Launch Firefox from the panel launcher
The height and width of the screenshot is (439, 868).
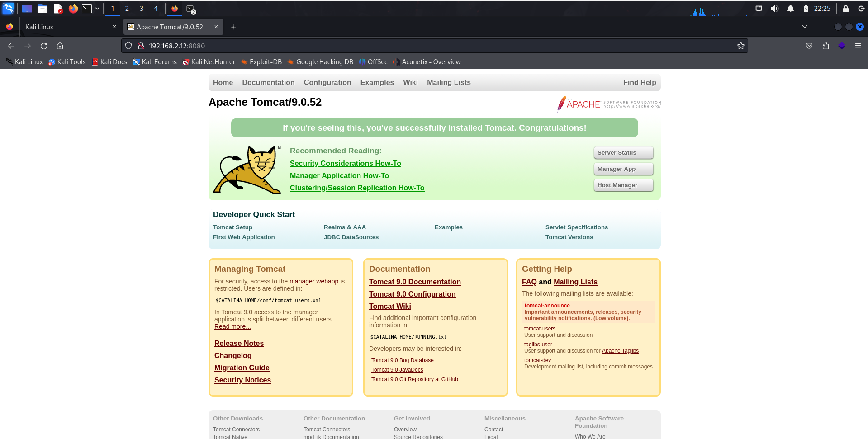click(73, 9)
